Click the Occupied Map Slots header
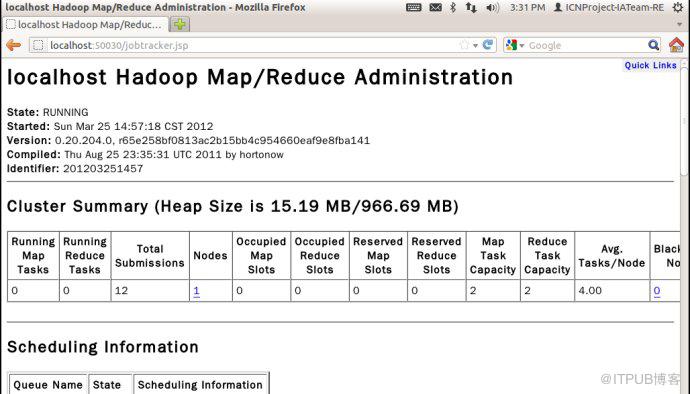This screenshot has width=690, height=394. tap(261, 255)
